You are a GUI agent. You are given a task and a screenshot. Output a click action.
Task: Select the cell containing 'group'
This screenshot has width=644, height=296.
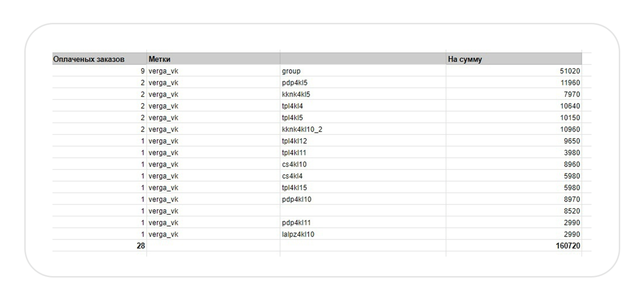[x=291, y=71]
